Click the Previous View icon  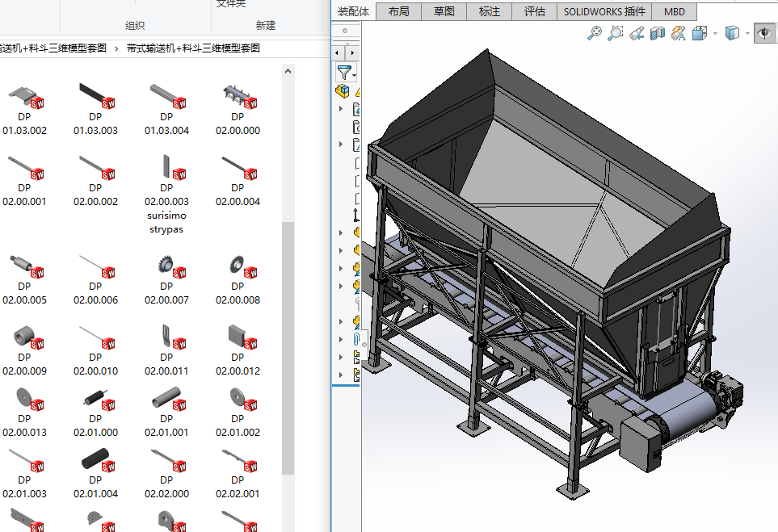(x=637, y=33)
